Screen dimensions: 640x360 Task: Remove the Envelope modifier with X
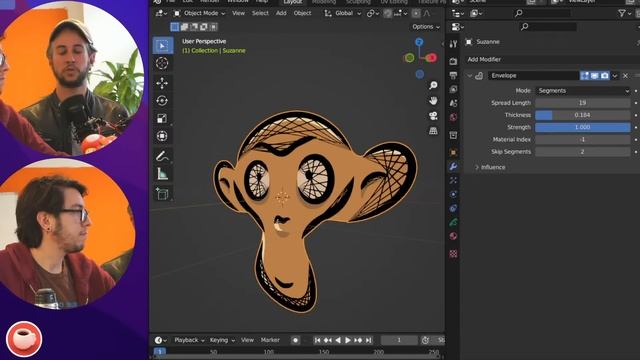pos(625,76)
